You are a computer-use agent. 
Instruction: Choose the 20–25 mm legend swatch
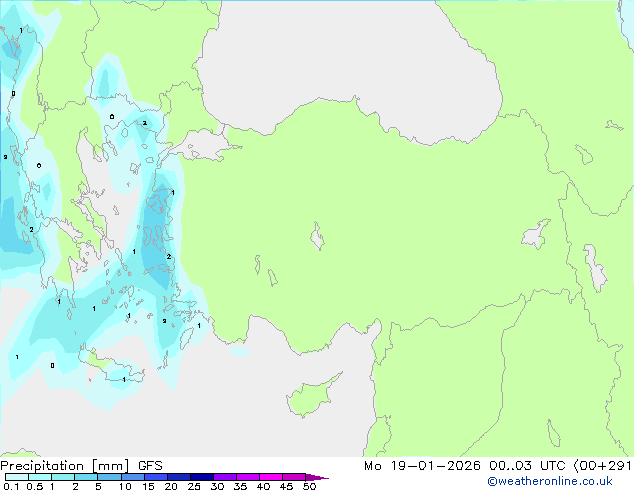point(179,477)
